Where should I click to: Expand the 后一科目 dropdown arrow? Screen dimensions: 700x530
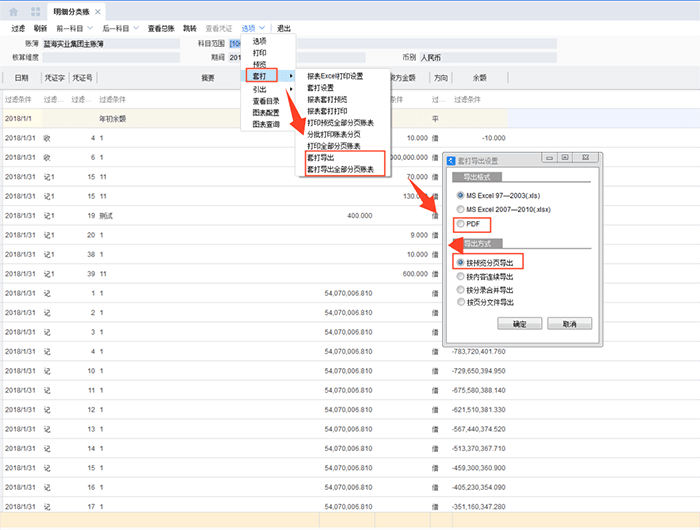(x=137, y=28)
